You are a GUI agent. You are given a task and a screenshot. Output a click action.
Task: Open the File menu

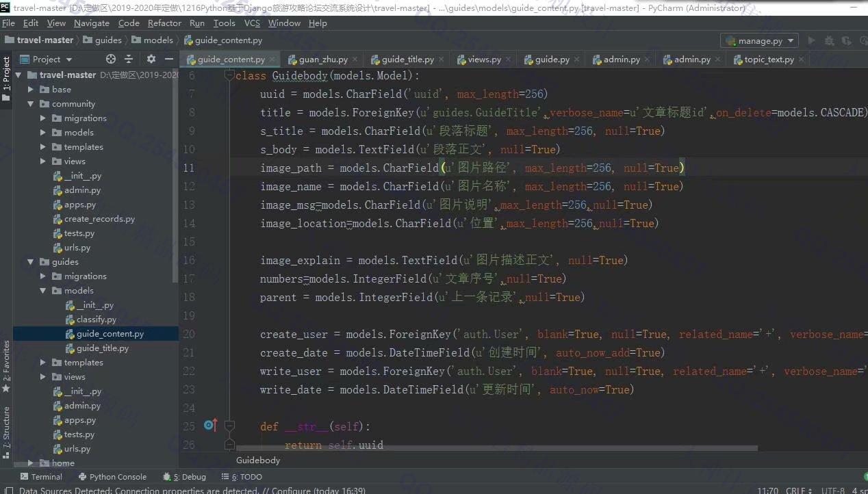pos(8,23)
